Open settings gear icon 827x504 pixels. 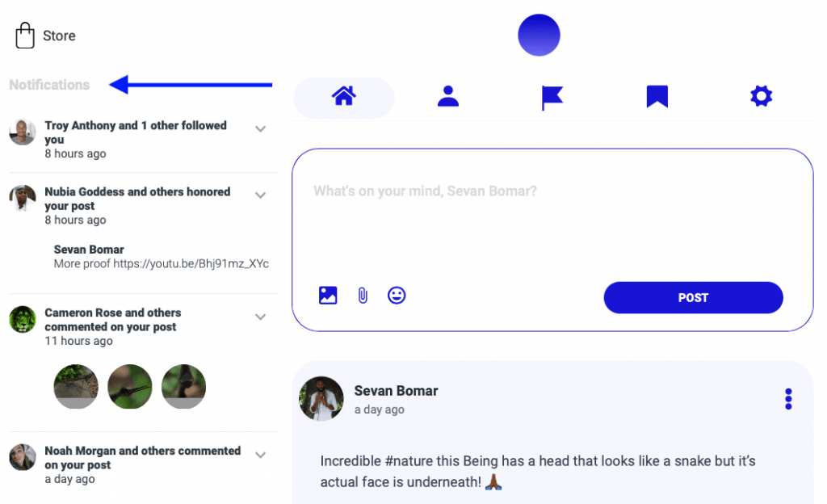pyautogui.click(x=761, y=96)
